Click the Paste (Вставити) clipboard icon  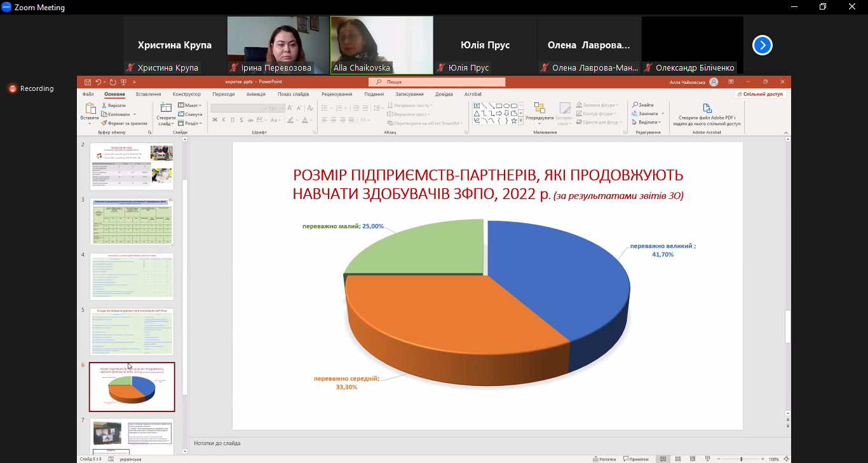(x=90, y=109)
